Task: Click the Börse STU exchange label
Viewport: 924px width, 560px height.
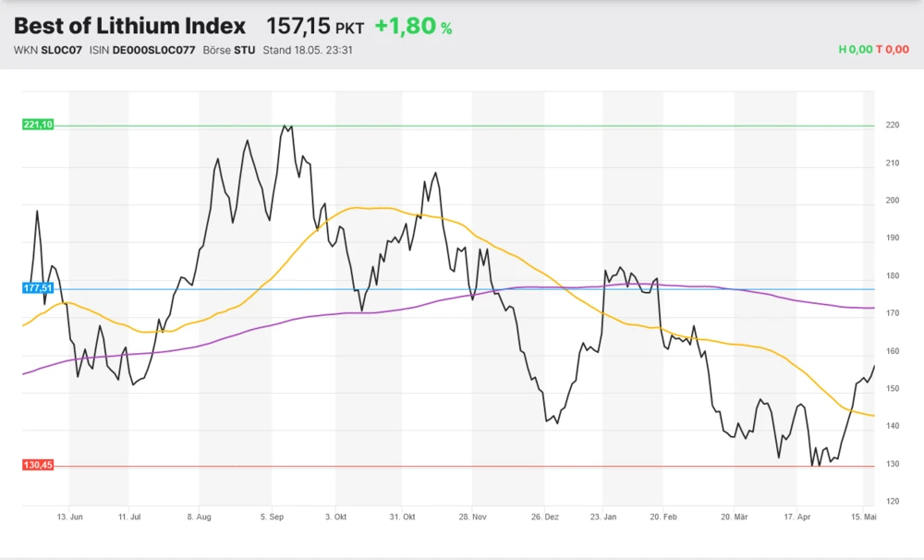Action: tap(229, 50)
